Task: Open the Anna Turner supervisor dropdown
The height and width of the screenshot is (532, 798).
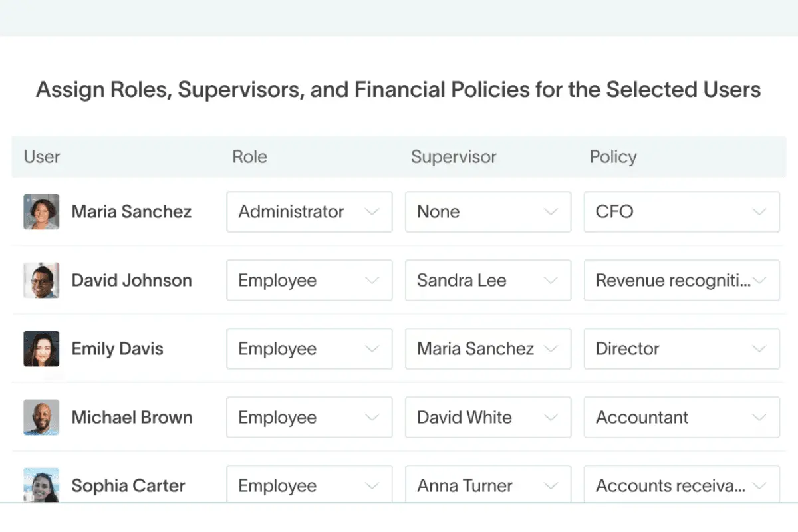Action: coord(488,484)
